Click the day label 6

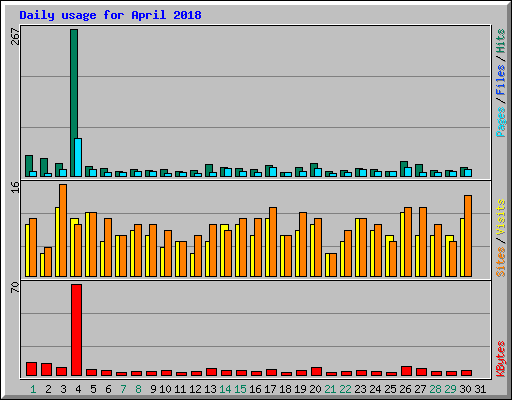coord(108,389)
